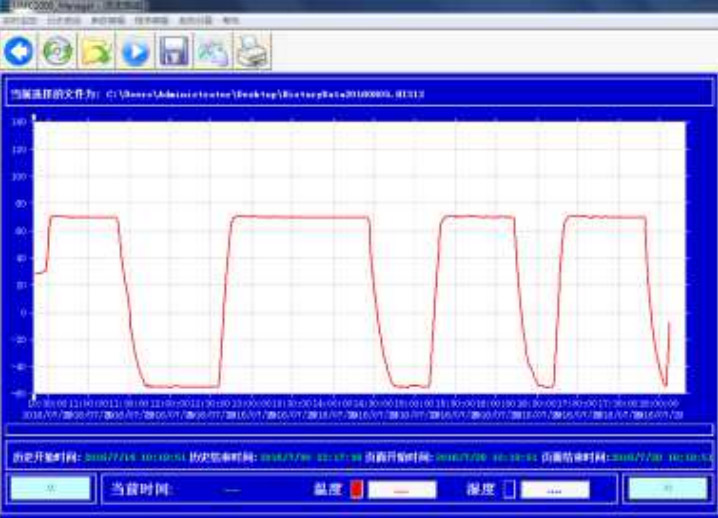The height and width of the screenshot is (518, 718).
Task: Click the first plateau of the red curve
Action: click(x=85, y=217)
